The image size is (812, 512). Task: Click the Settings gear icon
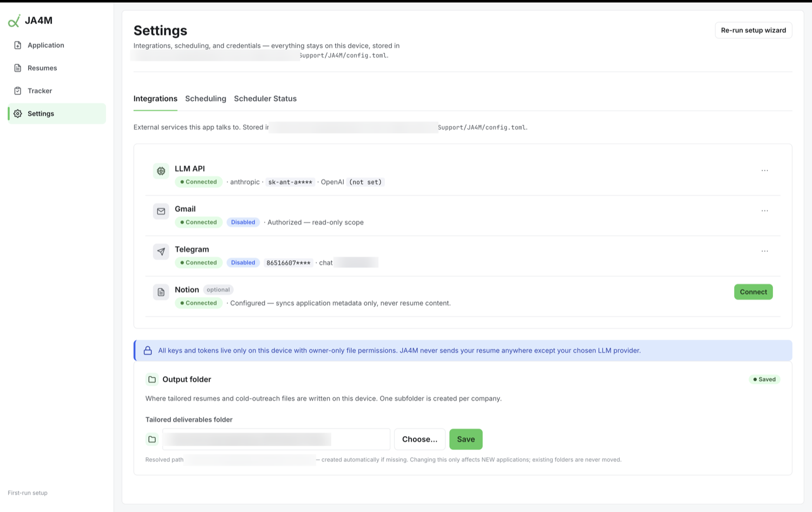(18, 113)
